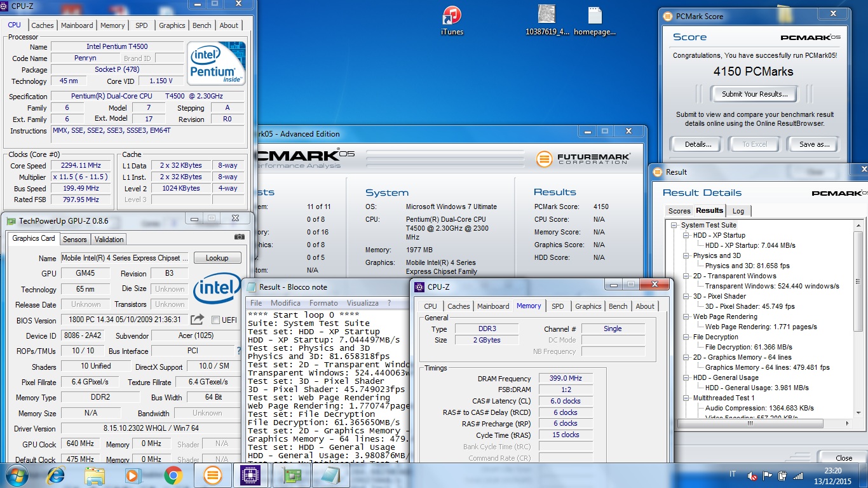Take a GPU-Z screenshot with camera icon

[239, 237]
